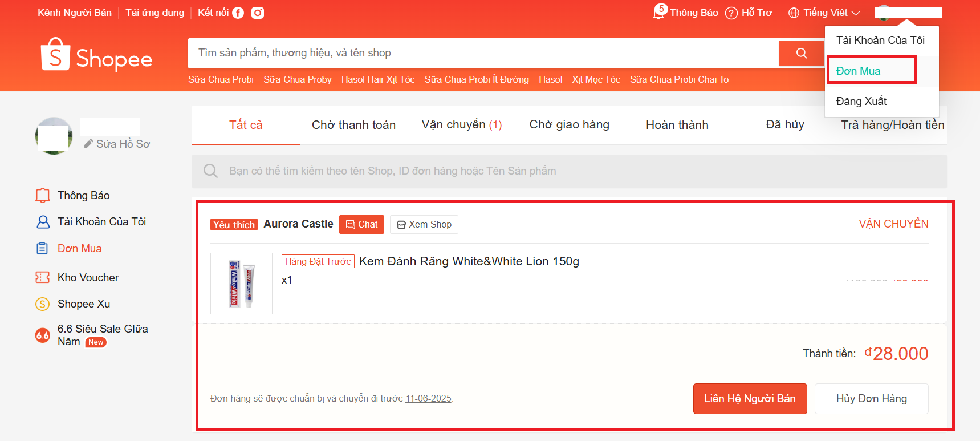Click the Yêu thích badge

[234, 225]
